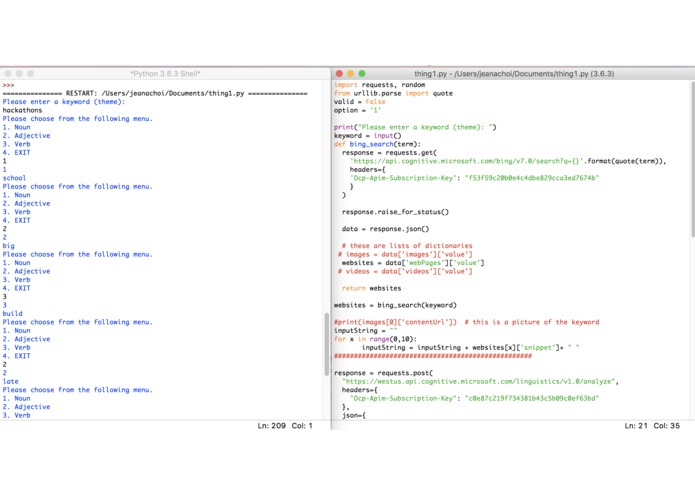Click the 'data = response.json()' line
This screenshot has width=695, height=494.
[385, 229]
